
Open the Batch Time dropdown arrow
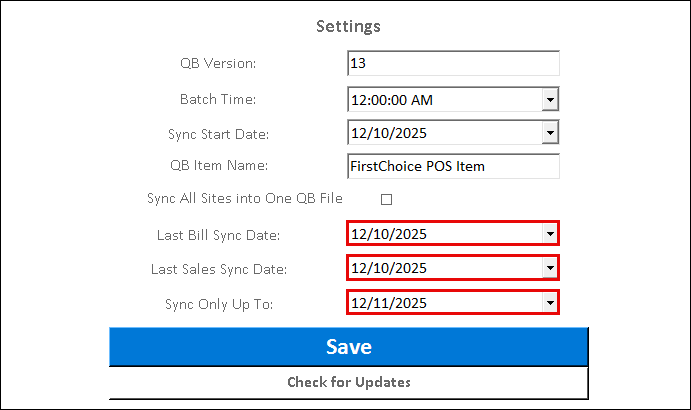click(x=549, y=100)
